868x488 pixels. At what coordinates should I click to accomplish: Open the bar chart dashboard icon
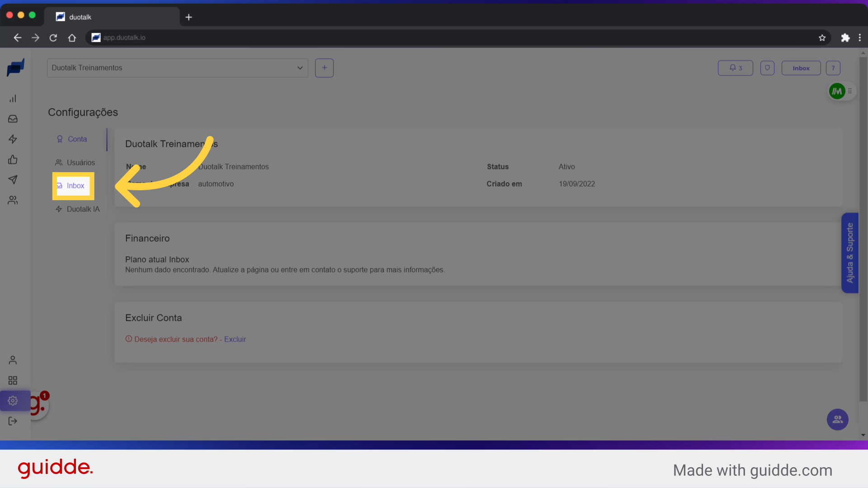click(13, 99)
